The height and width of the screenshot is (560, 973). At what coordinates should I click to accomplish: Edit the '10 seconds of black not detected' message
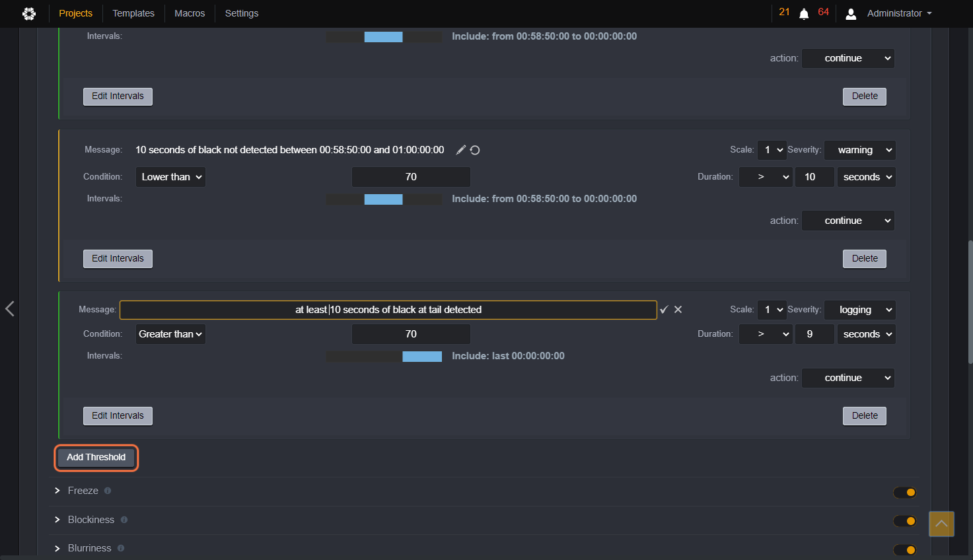coord(461,150)
